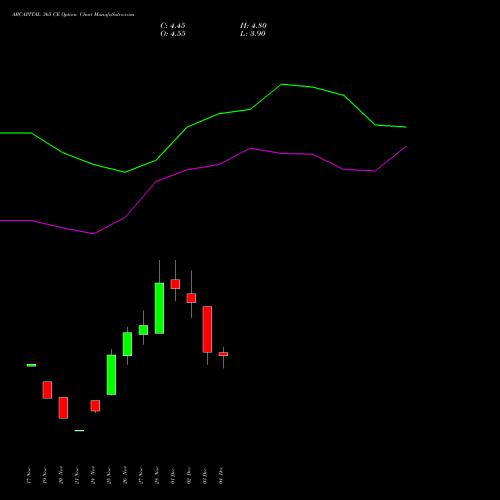Click the close value C: 4.45

point(173,26)
